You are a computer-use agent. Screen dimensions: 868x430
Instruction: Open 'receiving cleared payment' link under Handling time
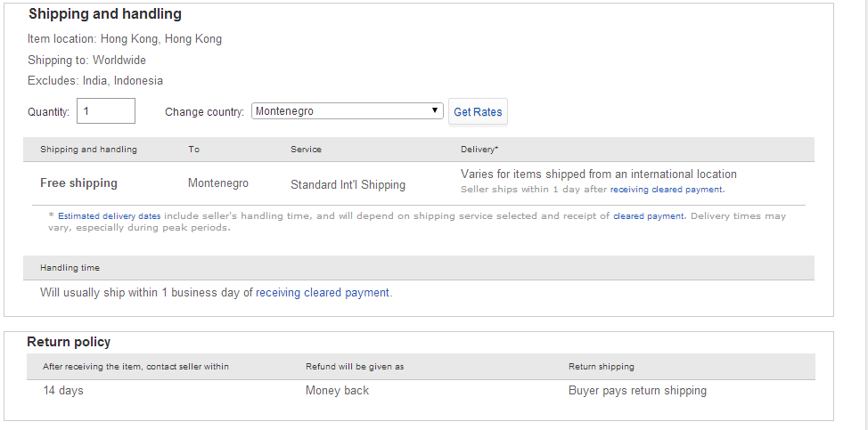[323, 292]
